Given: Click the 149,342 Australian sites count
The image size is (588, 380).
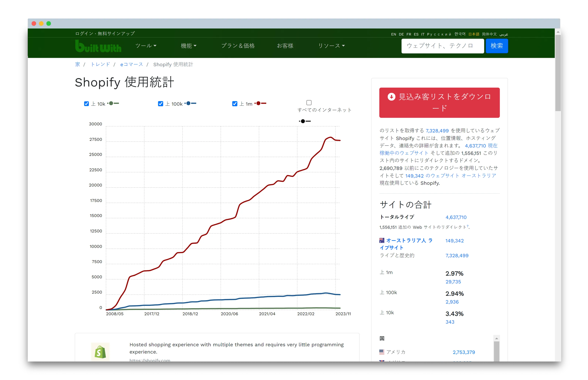Looking at the screenshot, I should pos(454,241).
